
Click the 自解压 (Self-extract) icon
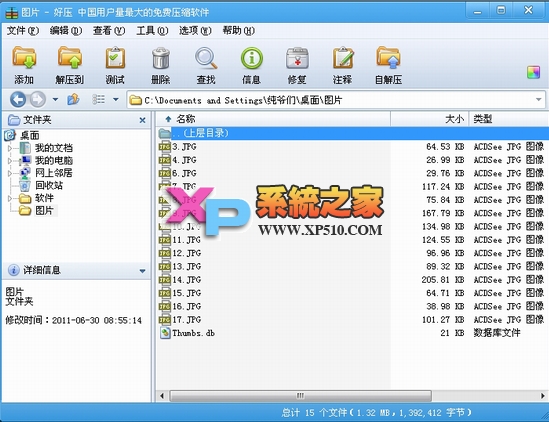pos(388,58)
